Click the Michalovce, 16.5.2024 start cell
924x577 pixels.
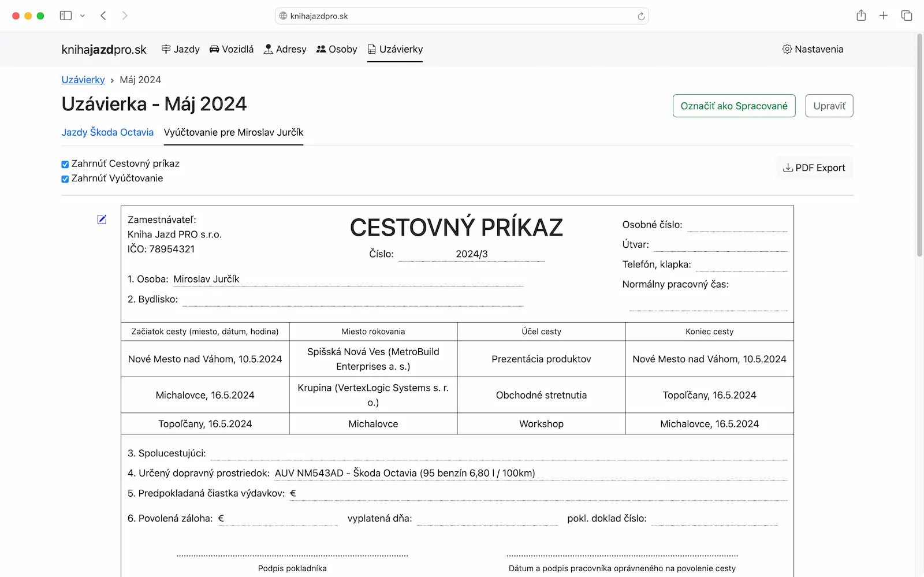(x=205, y=395)
